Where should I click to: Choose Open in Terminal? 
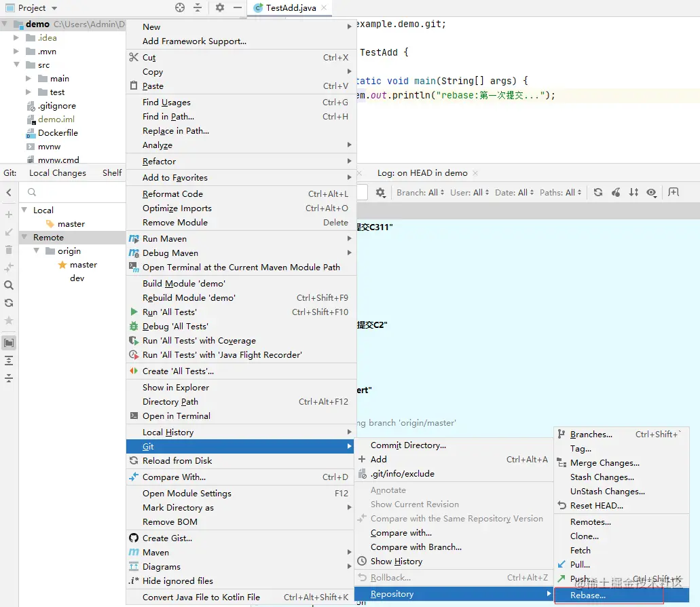pos(240,416)
